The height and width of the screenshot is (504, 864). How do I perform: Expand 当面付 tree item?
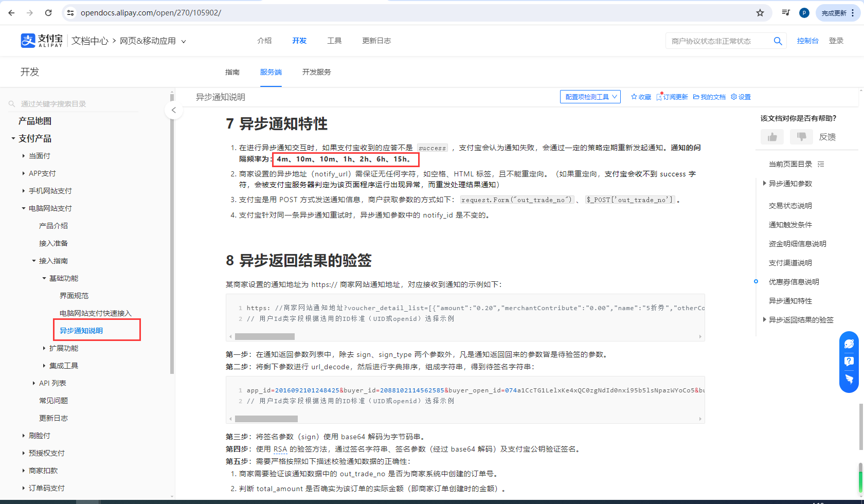point(24,156)
